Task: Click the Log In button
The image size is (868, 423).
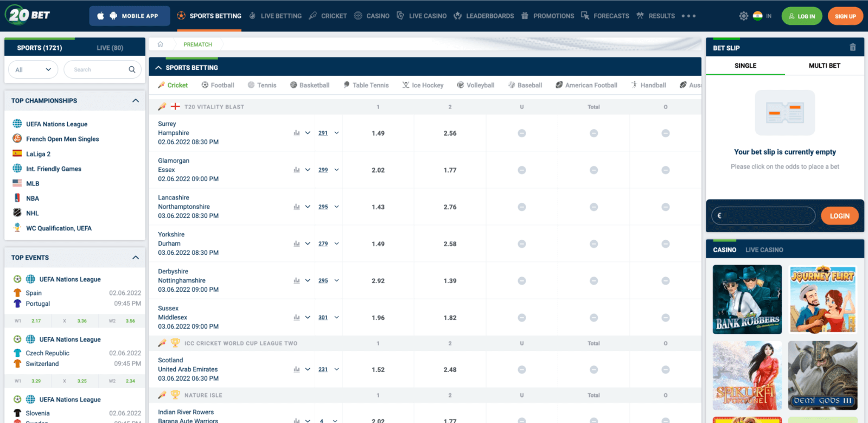Action: (802, 16)
